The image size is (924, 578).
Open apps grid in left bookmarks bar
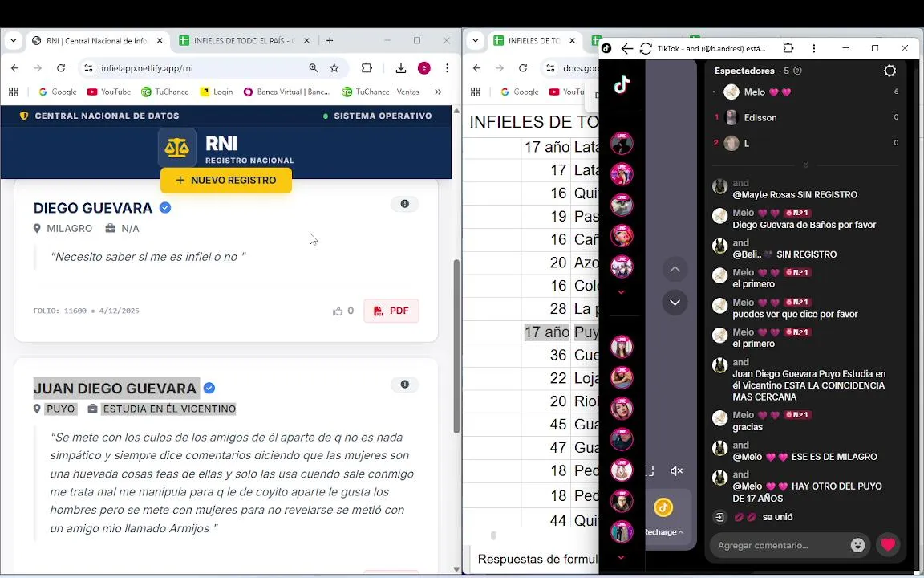(x=14, y=92)
